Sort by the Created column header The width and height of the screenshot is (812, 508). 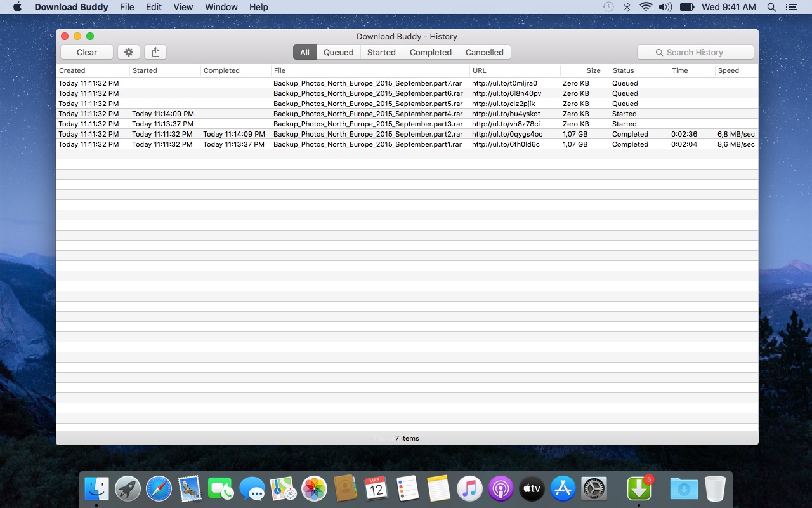pos(93,70)
